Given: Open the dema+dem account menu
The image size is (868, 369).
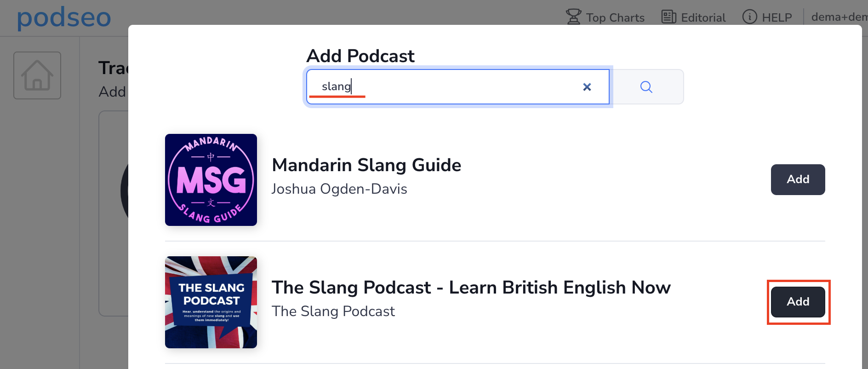Looking at the screenshot, I should tap(839, 17).
